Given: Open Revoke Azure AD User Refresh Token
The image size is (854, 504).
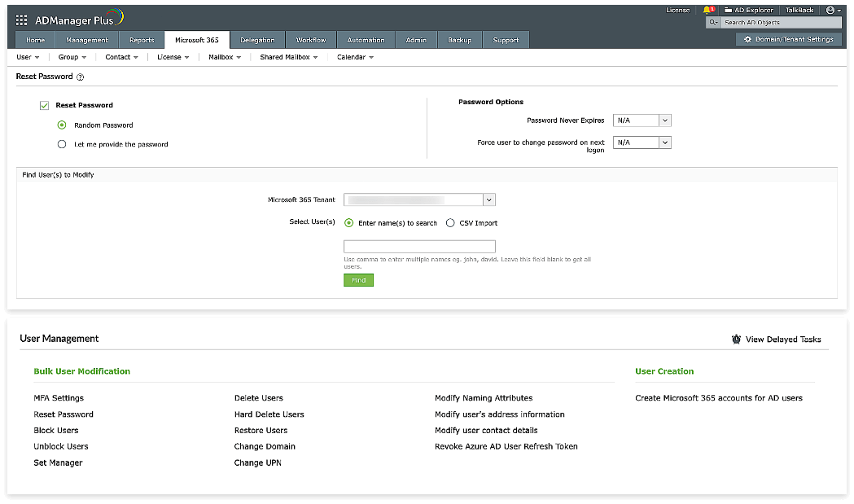Looking at the screenshot, I should (506, 447).
